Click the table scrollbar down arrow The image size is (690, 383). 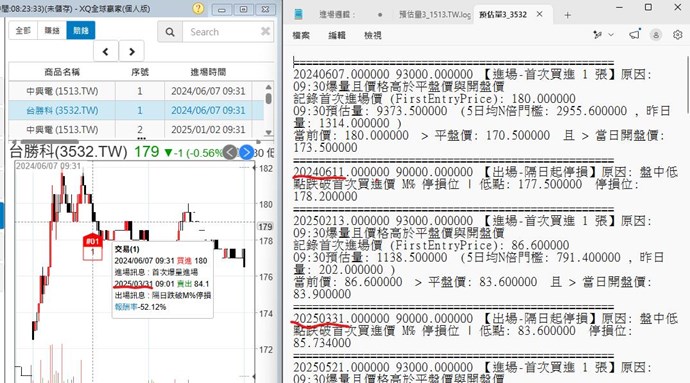point(268,133)
